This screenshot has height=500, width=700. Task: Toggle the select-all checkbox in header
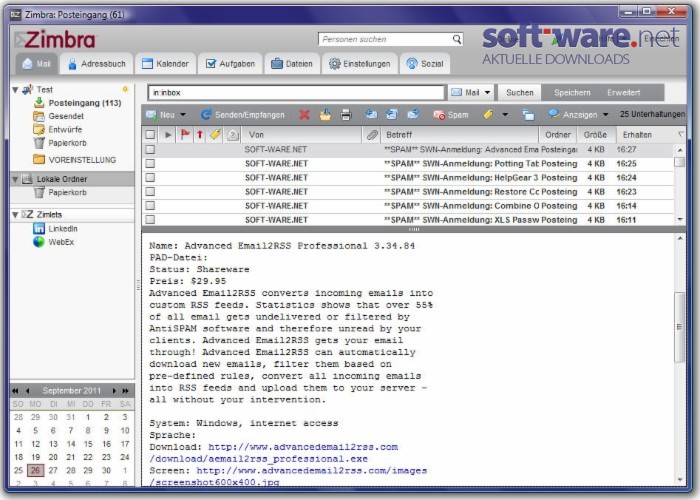pyautogui.click(x=150, y=134)
